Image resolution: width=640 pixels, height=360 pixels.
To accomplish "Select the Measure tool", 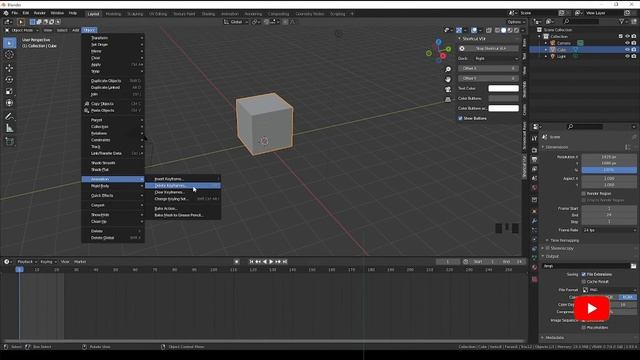I will click(x=9, y=129).
